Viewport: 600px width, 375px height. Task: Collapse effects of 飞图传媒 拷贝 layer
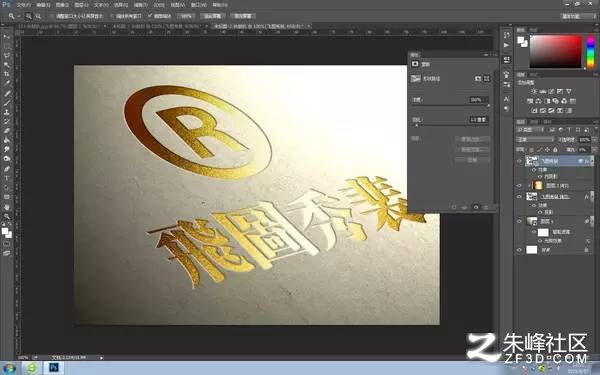coord(592,196)
